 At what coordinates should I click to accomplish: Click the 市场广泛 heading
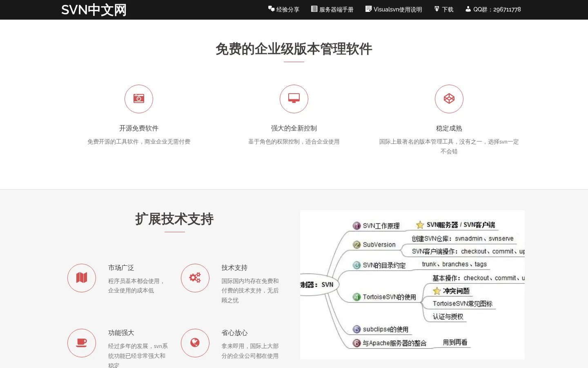121,268
